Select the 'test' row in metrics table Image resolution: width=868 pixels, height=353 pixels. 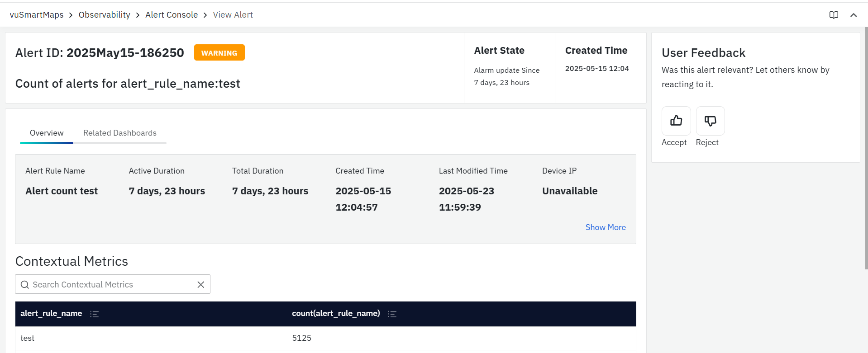[28, 338]
